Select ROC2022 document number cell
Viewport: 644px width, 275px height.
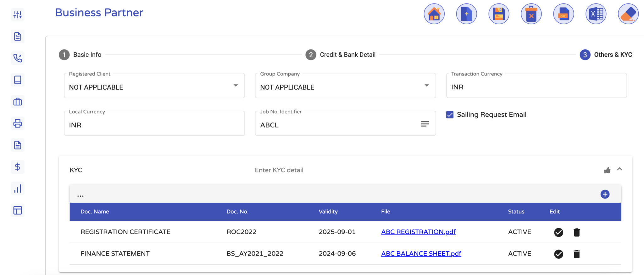[x=241, y=232]
